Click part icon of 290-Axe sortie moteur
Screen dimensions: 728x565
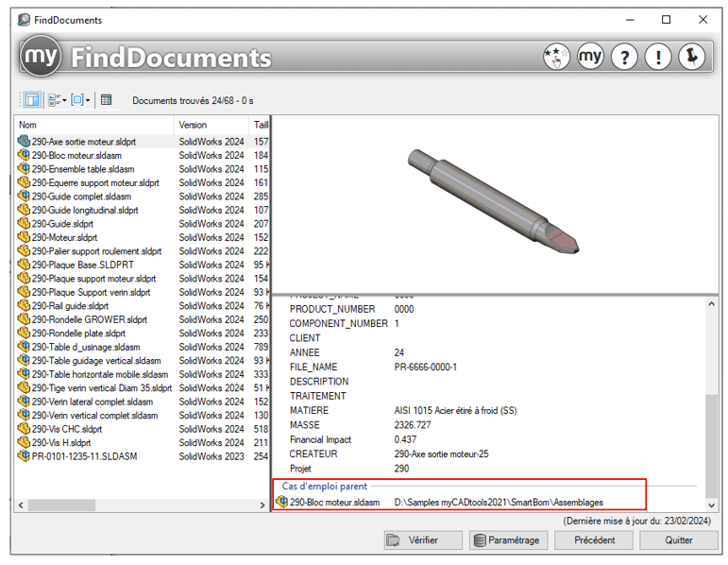click(24, 141)
